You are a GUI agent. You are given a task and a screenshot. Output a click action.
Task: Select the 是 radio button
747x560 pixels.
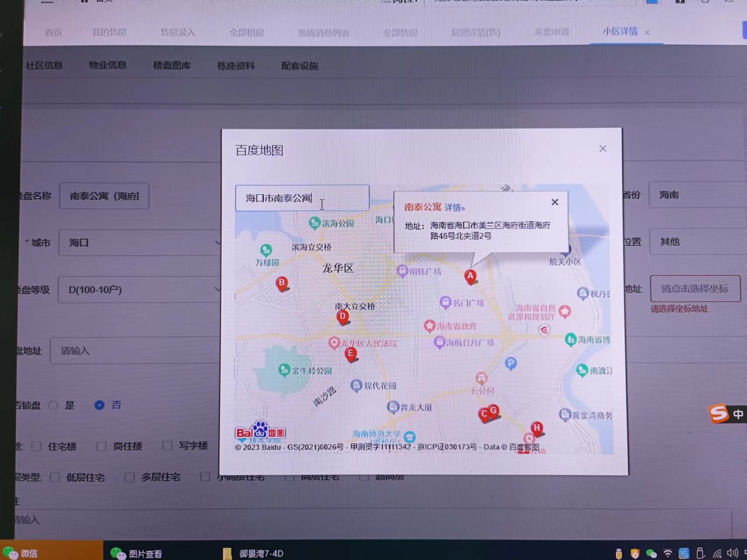pos(53,405)
